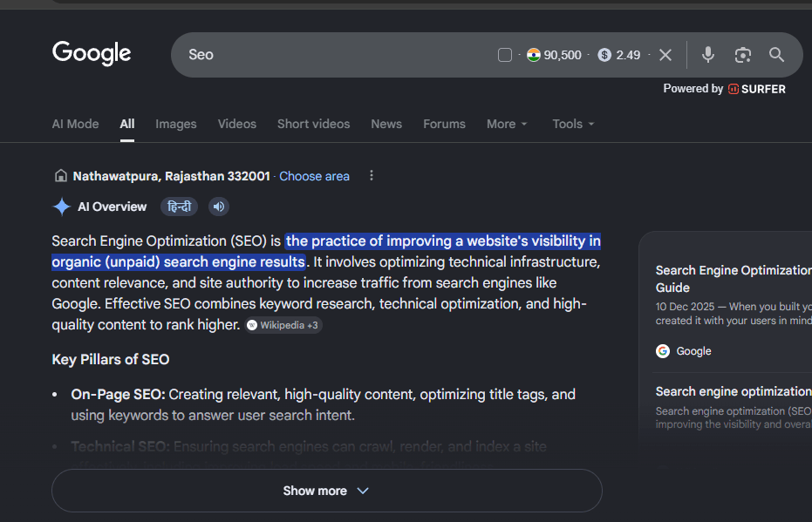
Task: Click the Key Pillars of SEO heading
Action: (110, 360)
